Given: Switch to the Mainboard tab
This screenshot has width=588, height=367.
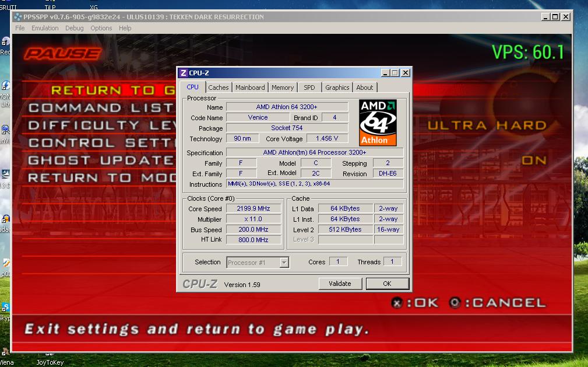Looking at the screenshot, I should 250,88.
